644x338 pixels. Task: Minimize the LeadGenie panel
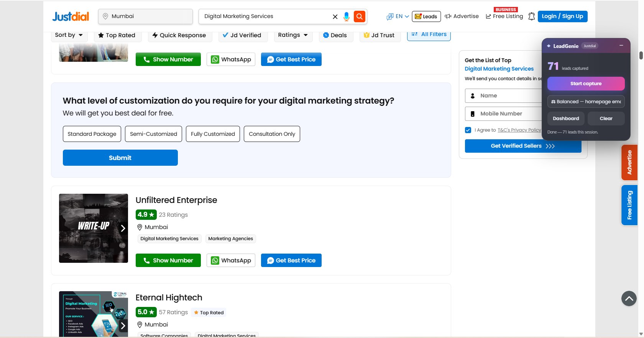click(x=621, y=46)
